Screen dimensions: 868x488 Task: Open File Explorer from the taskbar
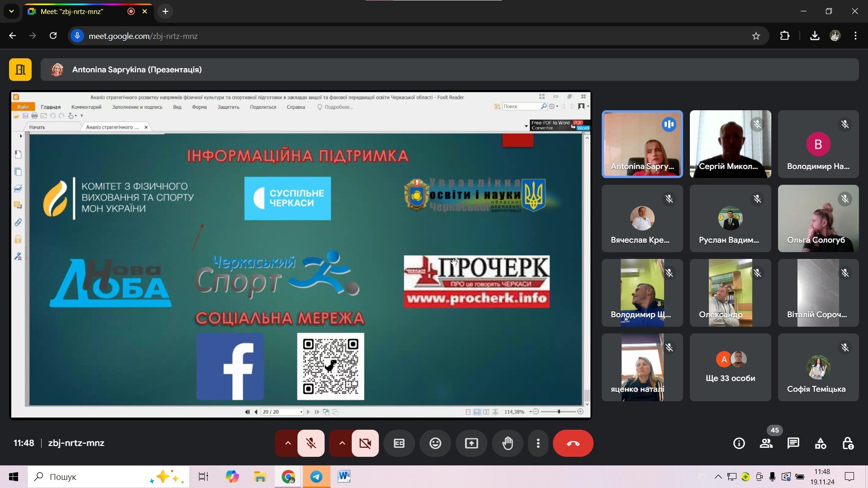[260, 477]
